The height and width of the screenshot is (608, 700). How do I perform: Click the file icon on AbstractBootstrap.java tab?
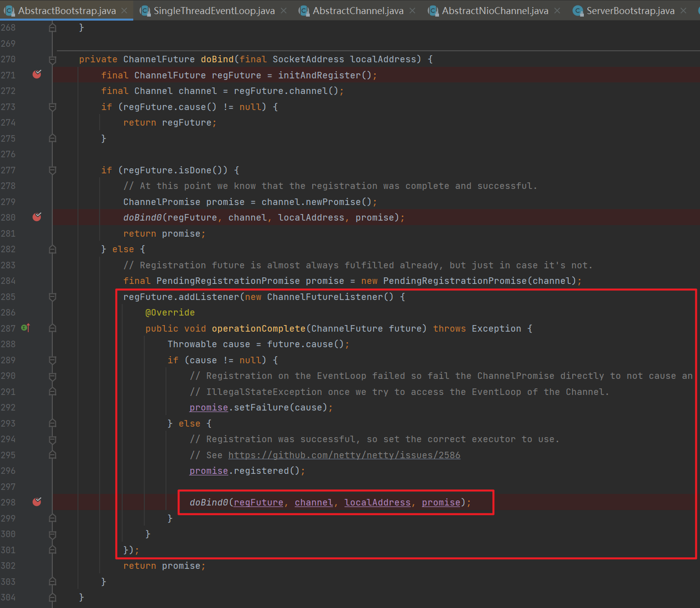(x=9, y=11)
